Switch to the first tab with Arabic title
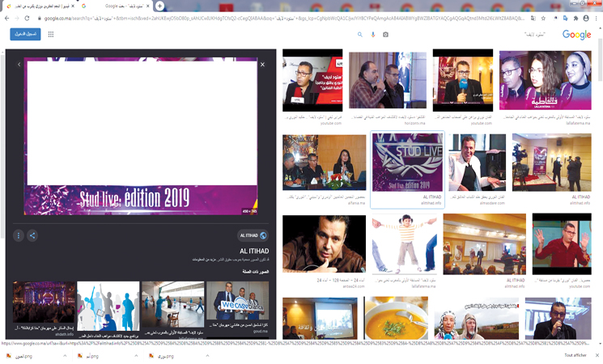Image resolution: width=603 pixels, height=364 pixels. [x=40, y=6]
